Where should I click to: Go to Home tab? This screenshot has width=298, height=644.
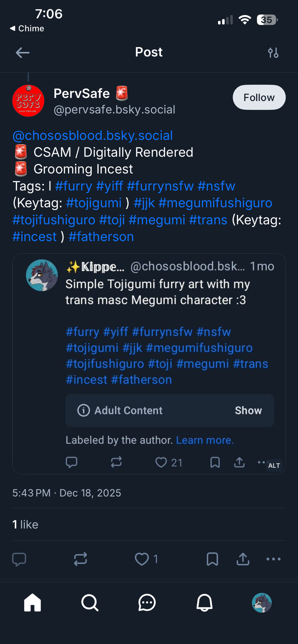click(33, 602)
